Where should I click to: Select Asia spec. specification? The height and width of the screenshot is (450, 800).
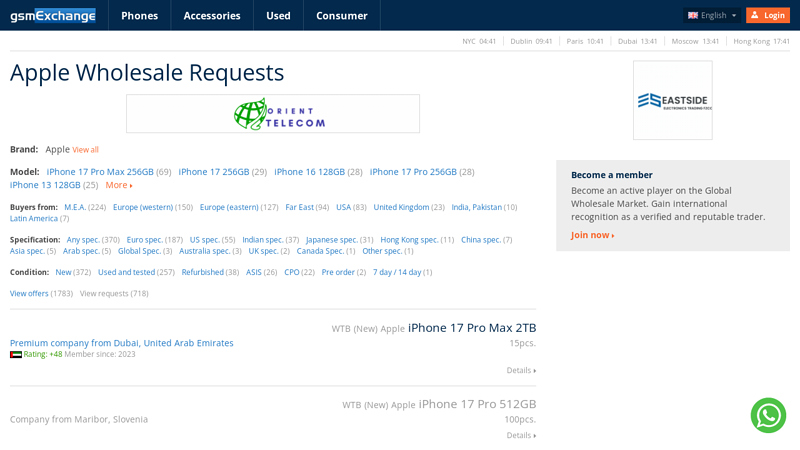pyautogui.click(x=27, y=251)
